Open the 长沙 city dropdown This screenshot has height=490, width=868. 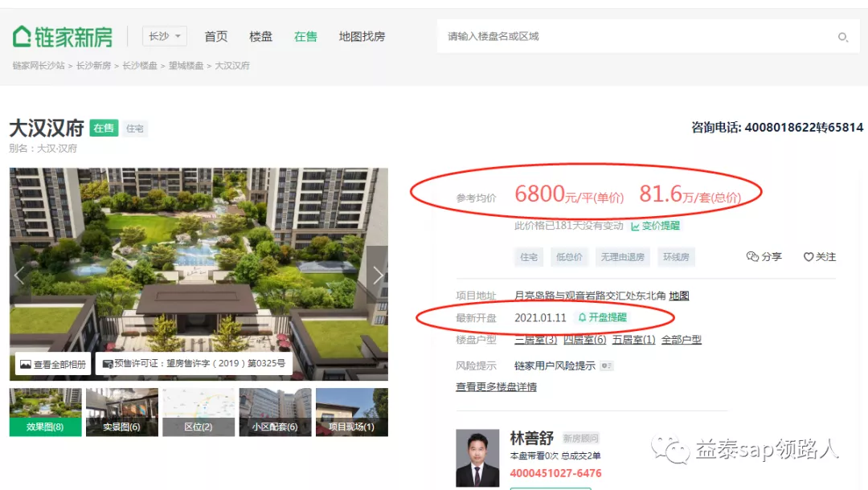[x=165, y=36]
